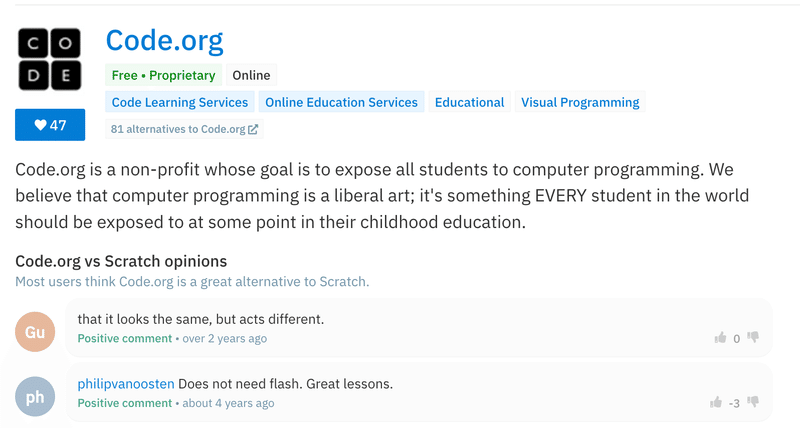Upvote the 'looks the same' comment

click(x=720, y=338)
